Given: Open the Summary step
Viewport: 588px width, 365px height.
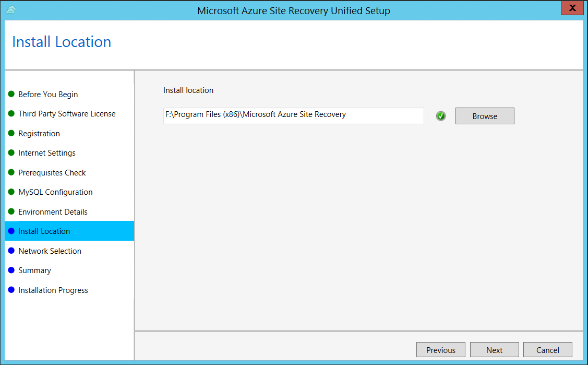Looking at the screenshot, I should pyautogui.click(x=34, y=270).
